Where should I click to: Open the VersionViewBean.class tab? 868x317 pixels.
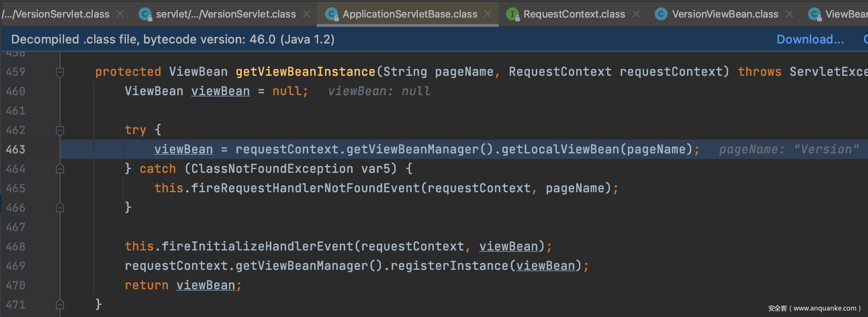click(x=725, y=14)
